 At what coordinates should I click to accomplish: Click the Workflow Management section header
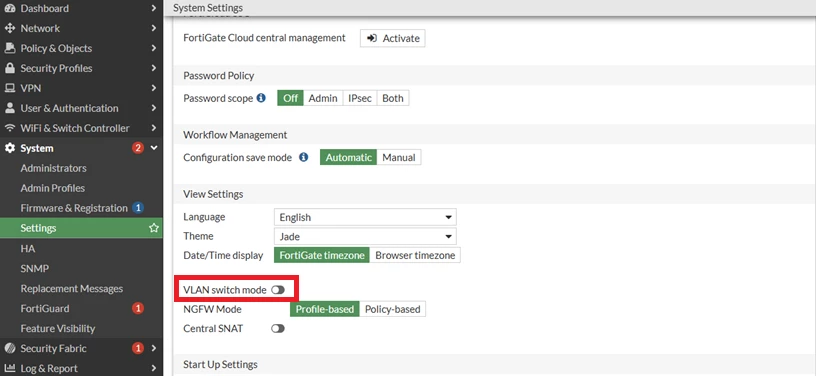235,135
